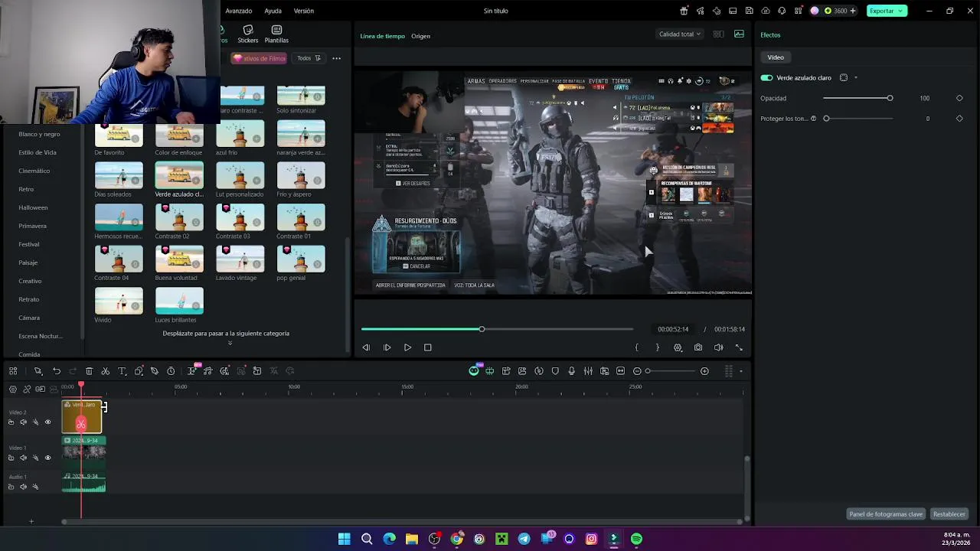Click the gift icon in title bar
Screen dimensions: 980x551
684,11
